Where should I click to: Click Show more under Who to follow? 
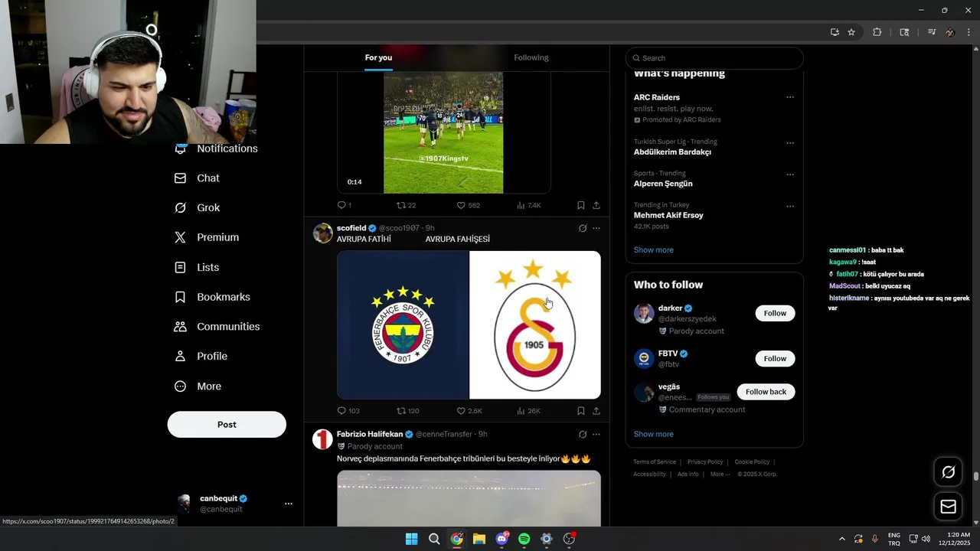[654, 434]
